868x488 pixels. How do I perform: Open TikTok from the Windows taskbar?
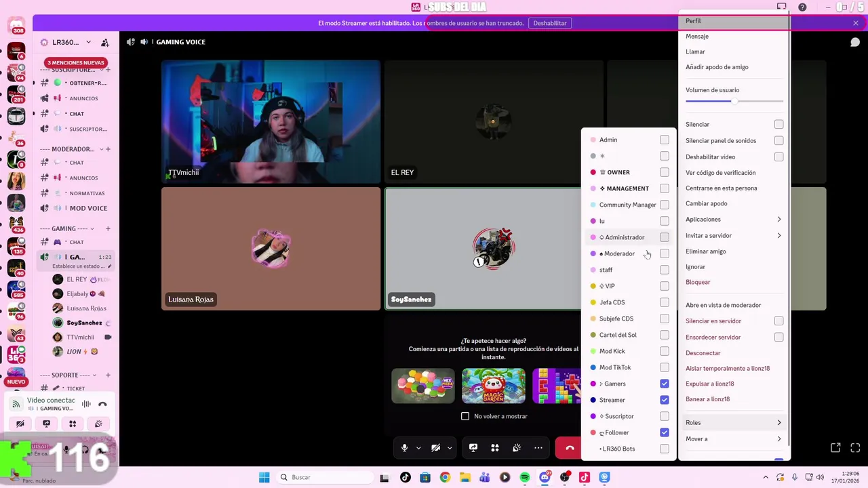click(x=405, y=477)
